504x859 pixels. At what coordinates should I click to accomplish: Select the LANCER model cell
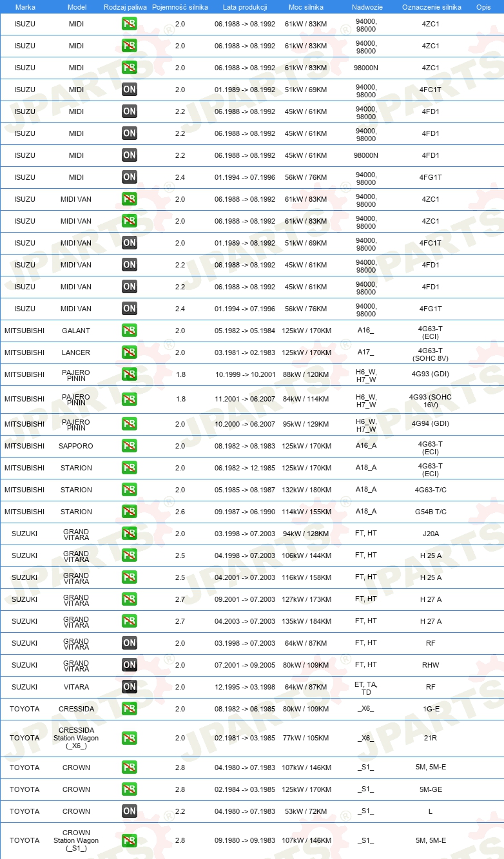(x=76, y=352)
